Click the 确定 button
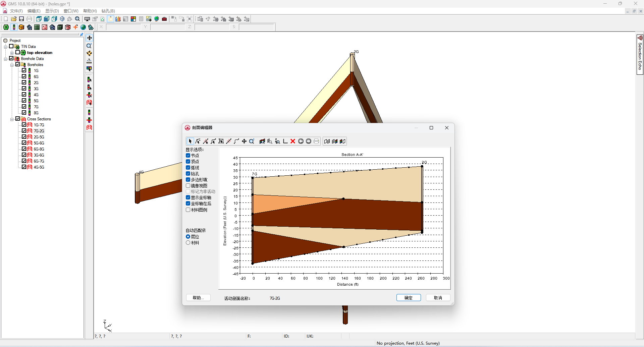Viewport: 644px width, 347px height. coord(408,298)
